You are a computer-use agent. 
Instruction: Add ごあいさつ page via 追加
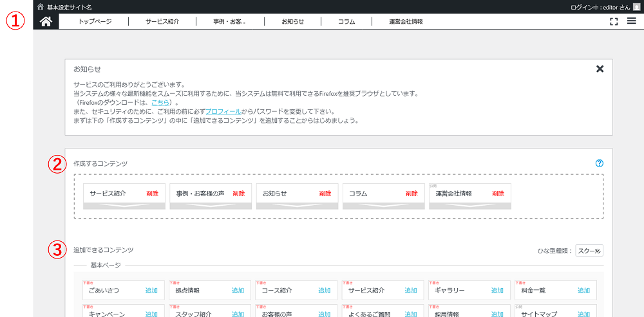pos(151,291)
